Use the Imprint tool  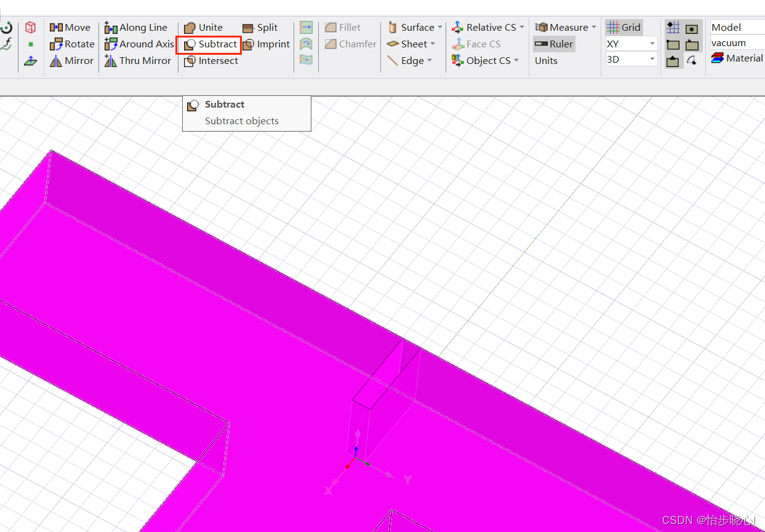point(266,44)
